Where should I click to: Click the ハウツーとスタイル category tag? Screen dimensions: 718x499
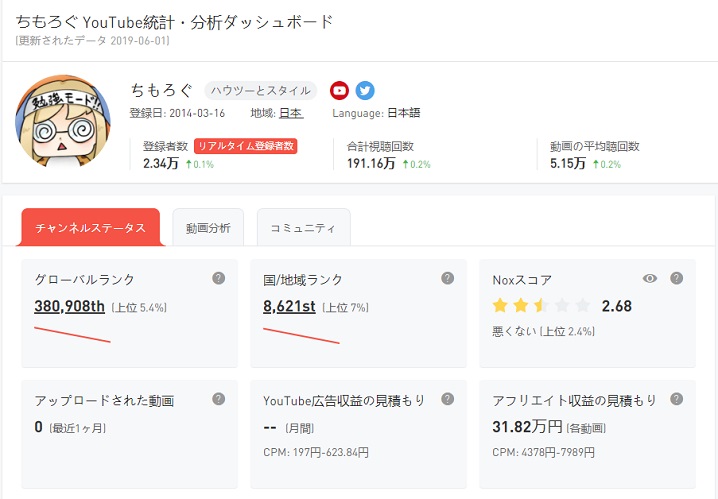[261, 91]
